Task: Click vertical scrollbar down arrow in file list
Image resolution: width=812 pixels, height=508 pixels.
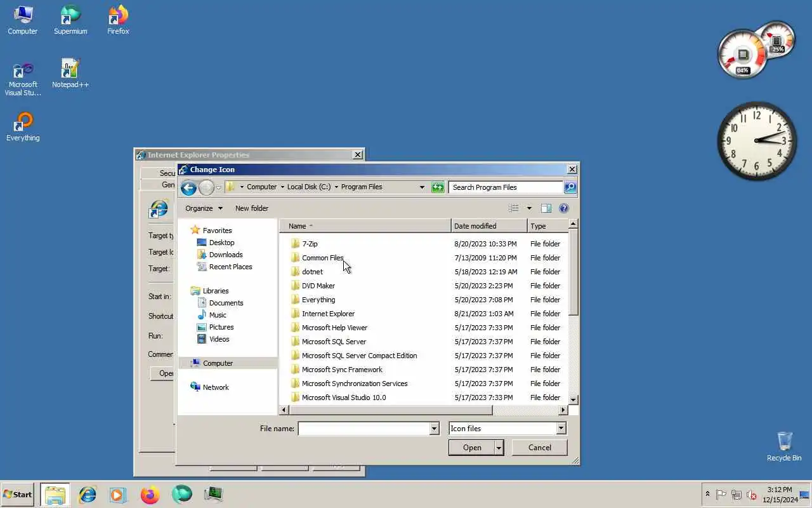Action: (x=573, y=399)
